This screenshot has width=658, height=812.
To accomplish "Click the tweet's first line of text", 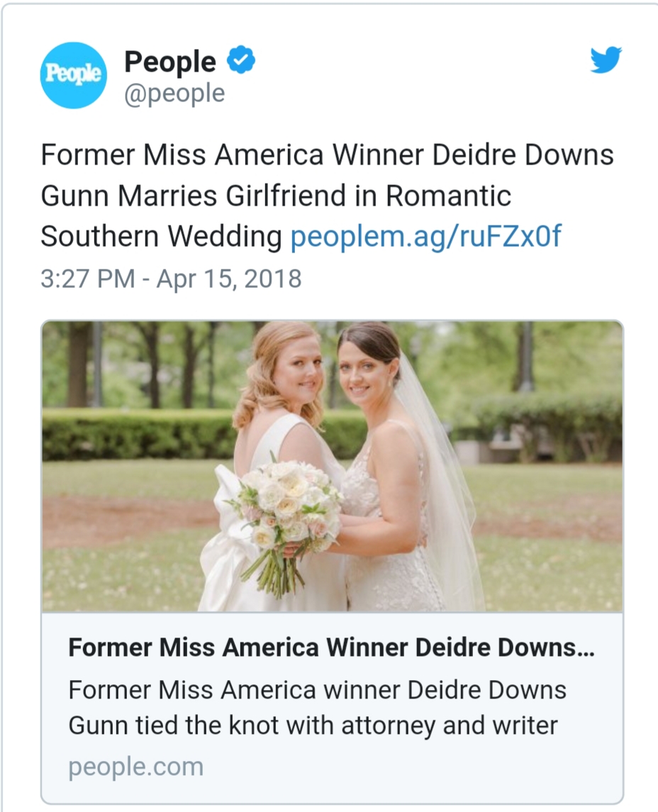I will click(x=327, y=155).
